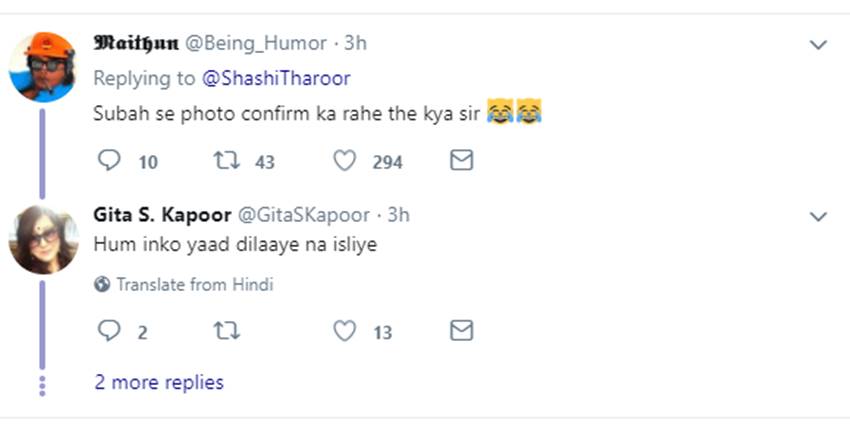Retweet the Being_Humor tweet
The image size is (850, 426).
pyautogui.click(x=227, y=161)
